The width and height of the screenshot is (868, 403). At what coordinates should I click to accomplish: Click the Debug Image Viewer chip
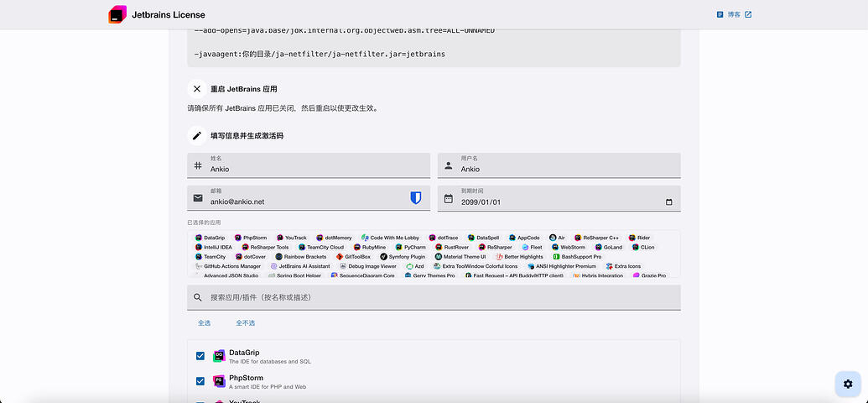367,266
